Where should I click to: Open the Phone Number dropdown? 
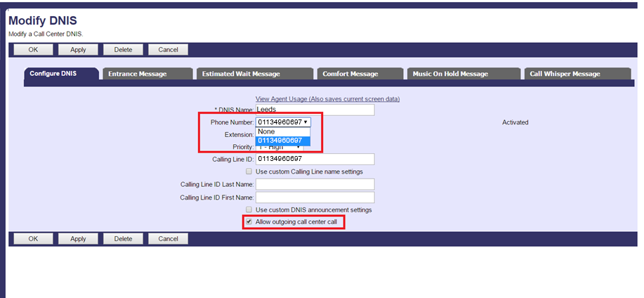pos(283,122)
